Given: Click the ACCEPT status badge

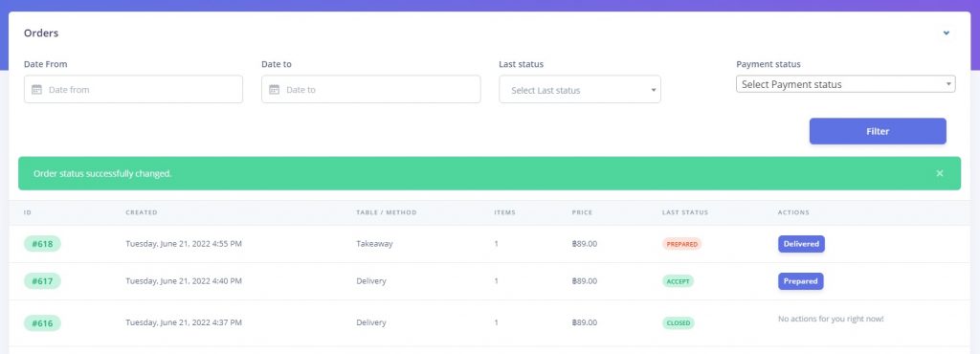Looking at the screenshot, I should point(679,281).
